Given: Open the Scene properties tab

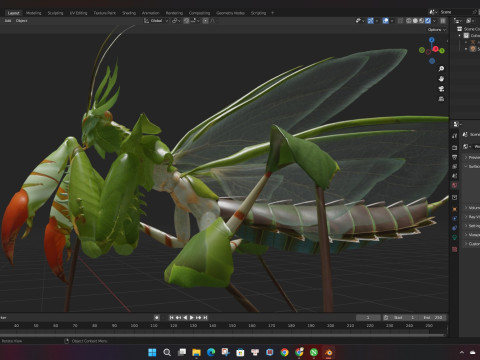Looking at the screenshot, I should [455, 176].
